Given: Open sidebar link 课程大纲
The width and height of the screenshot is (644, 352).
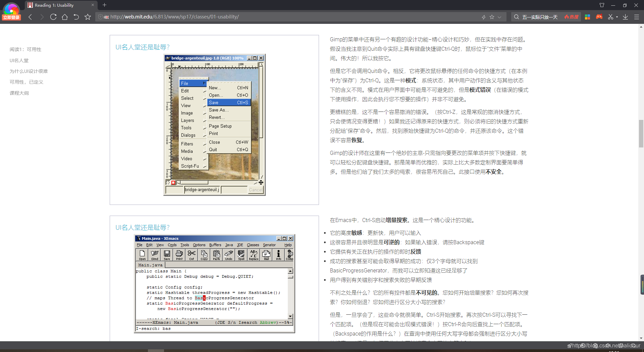Looking at the screenshot, I should [19, 93].
